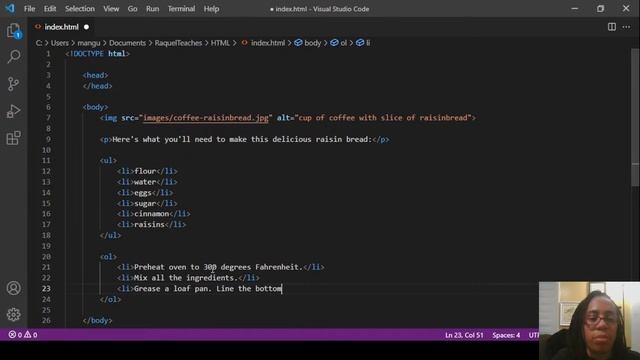Image resolution: width=640 pixels, height=360 pixels.
Task: Open the Manage gear icon
Action: coord(13,314)
